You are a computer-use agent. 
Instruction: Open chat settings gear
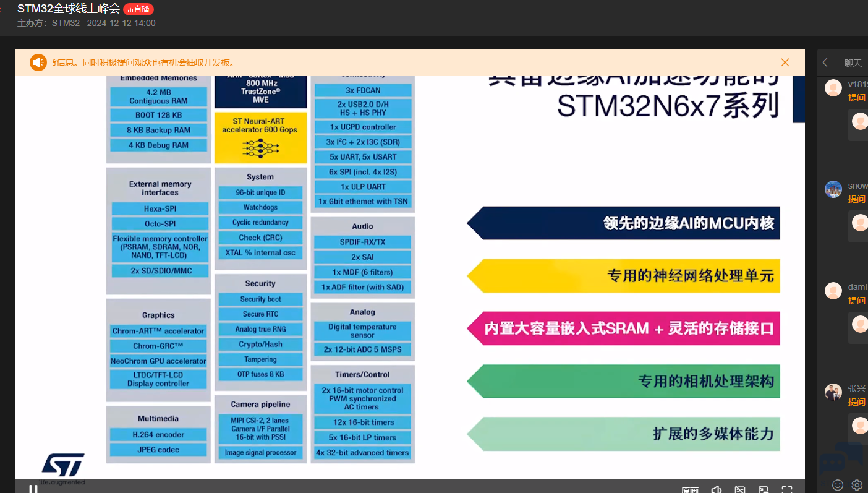coord(857,485)
